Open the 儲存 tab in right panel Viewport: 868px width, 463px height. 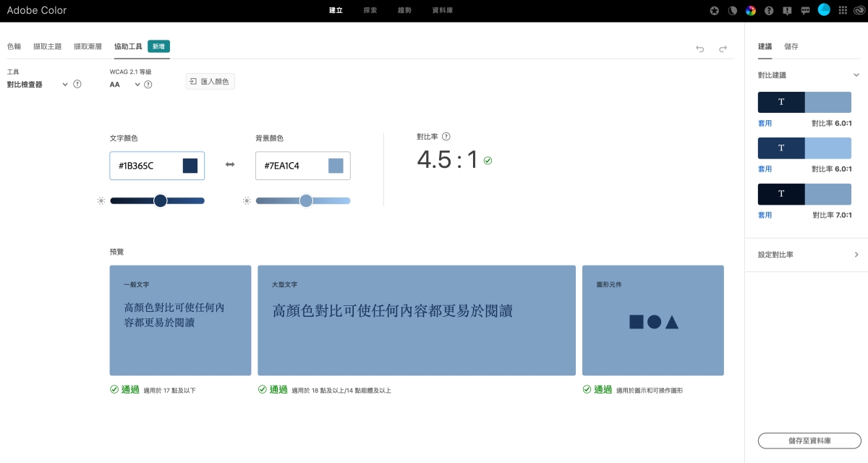791,46
